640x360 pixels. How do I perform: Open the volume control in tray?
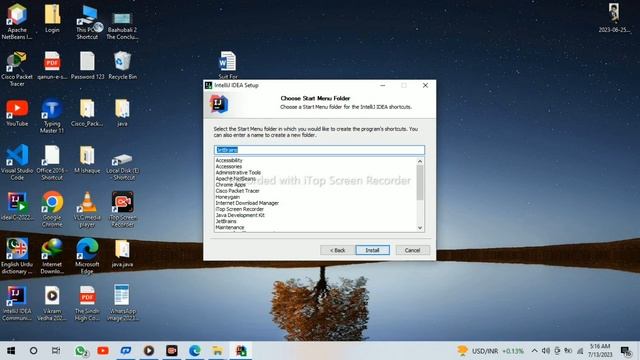pos(546,351)
